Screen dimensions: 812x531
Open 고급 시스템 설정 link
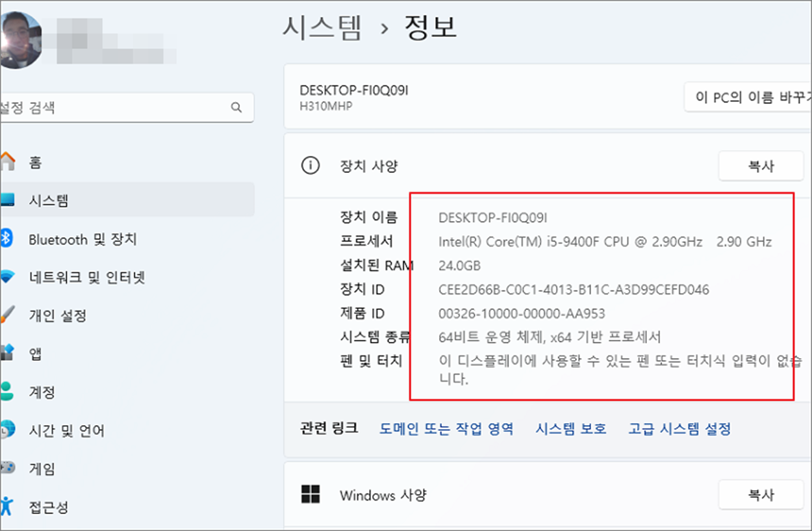click(x=679, y=428)
